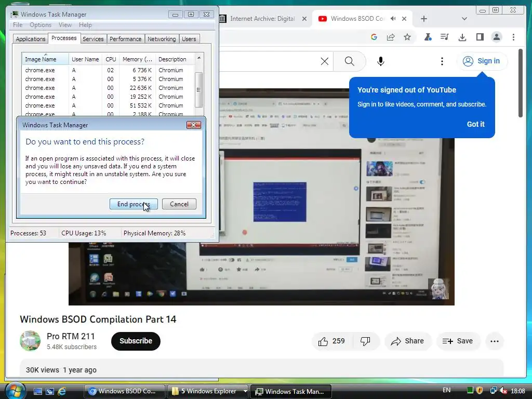Sort processes by CPU column
The image size is (532, 399).
tap(111, 59)
